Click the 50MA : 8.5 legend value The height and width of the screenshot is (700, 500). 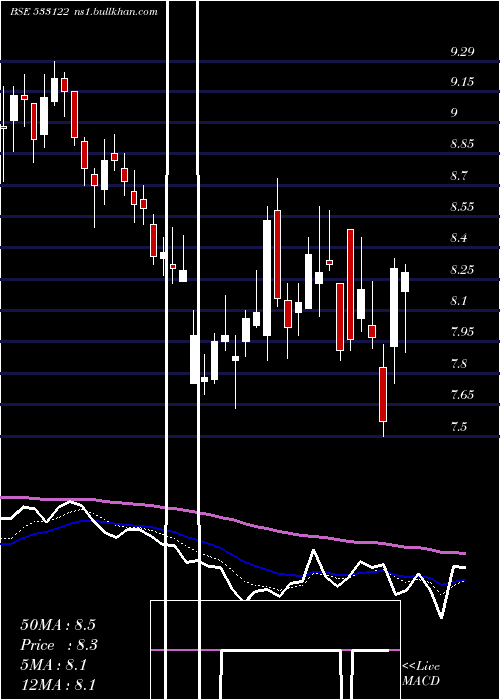point(58,624)
